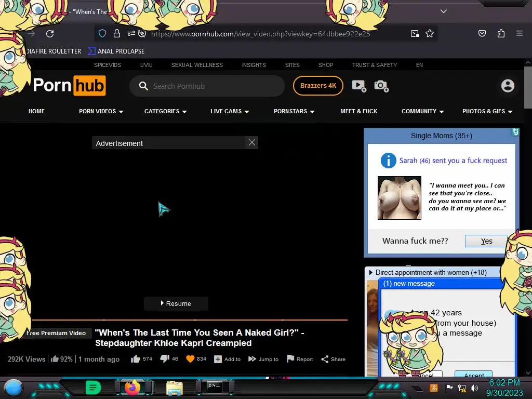Click the upload video icon

tap(359, 86)
